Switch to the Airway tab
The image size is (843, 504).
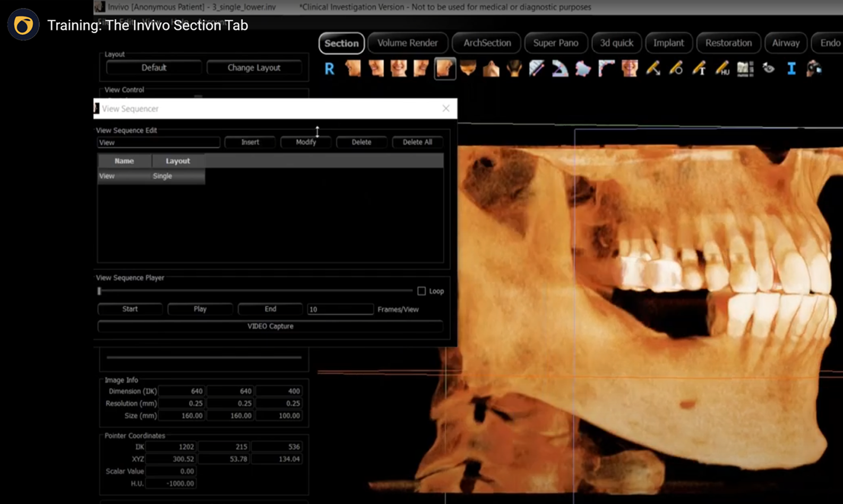[786, 43]
